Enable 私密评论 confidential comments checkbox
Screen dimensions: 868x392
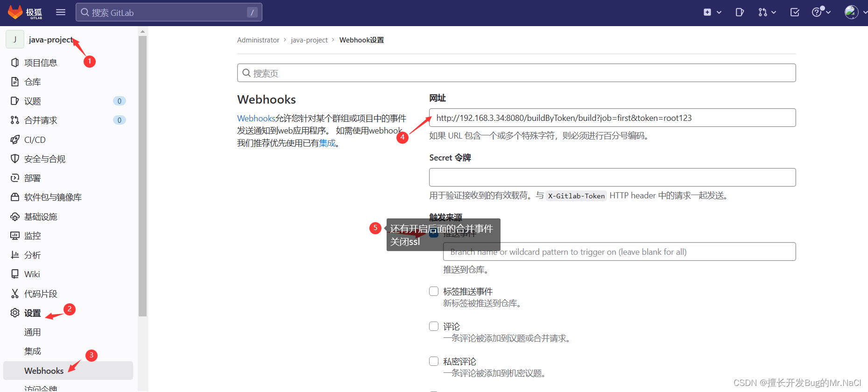click(x=434, y=361)
